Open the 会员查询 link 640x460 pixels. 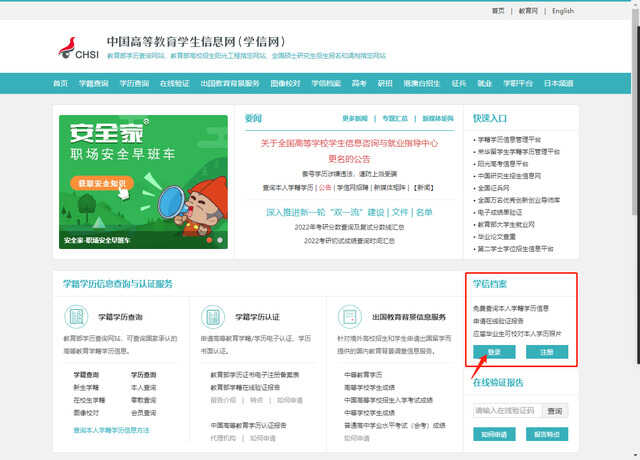tap(144, 413)
